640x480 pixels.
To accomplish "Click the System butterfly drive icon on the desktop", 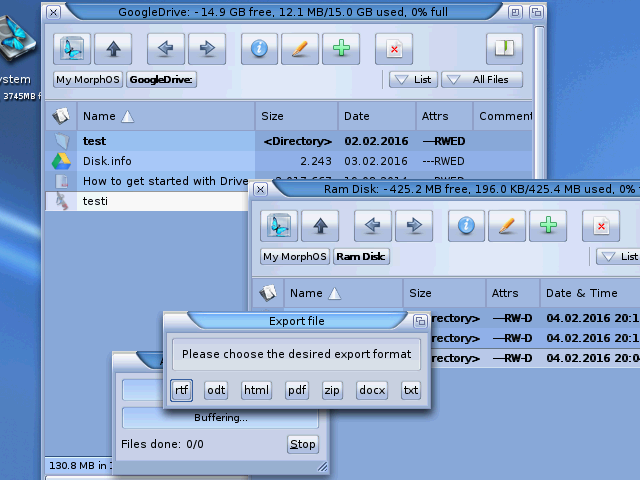I will click(18, 39).
